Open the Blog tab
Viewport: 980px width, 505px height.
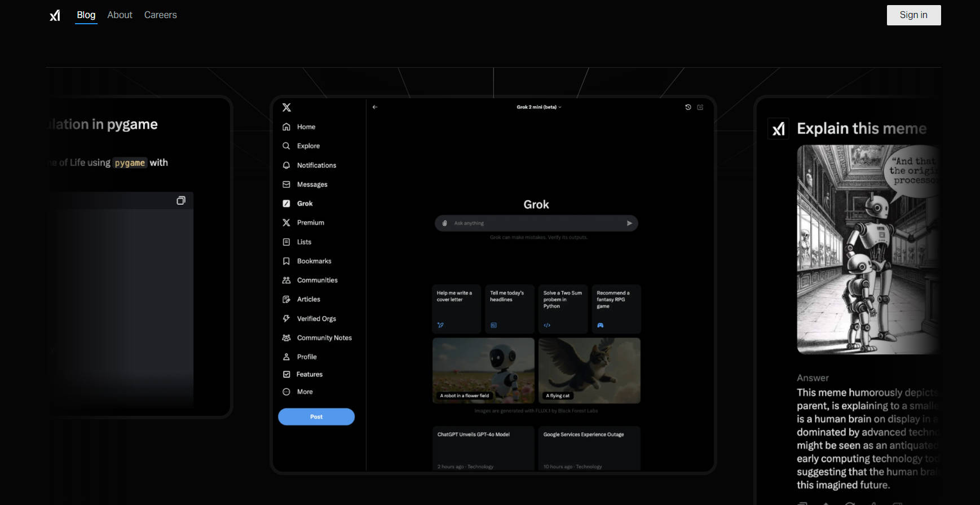tap(86, 15)
